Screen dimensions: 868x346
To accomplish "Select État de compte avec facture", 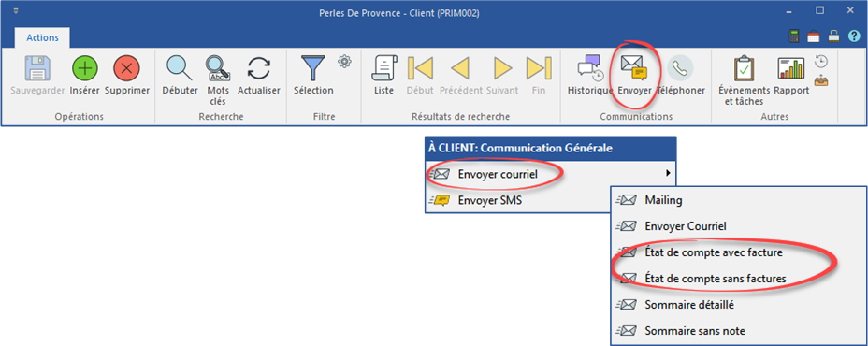I will (x=738, y=252).
